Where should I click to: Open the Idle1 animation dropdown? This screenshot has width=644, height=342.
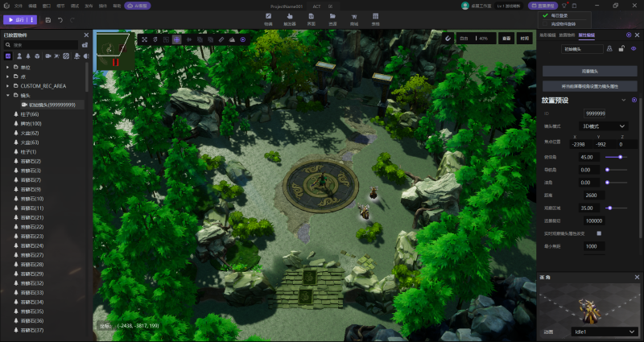coord(605,332)
